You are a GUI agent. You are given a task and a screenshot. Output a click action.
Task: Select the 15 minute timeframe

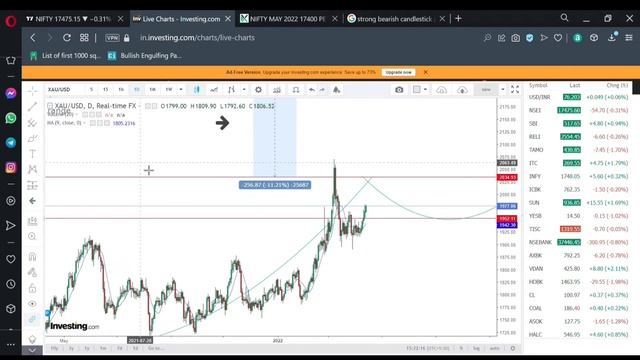[106, 89]
